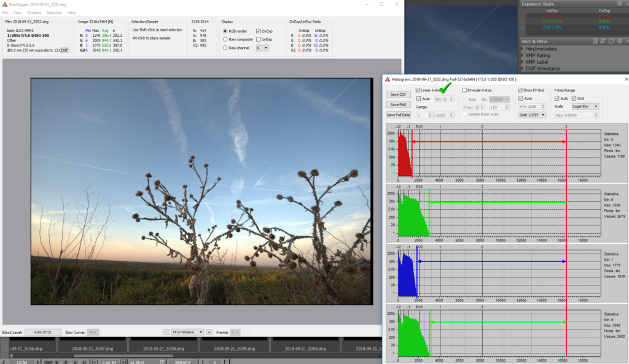The height and width of the screenshot is (364, 629).
Task: Open the Selection menu
Action: click(54, 12)
